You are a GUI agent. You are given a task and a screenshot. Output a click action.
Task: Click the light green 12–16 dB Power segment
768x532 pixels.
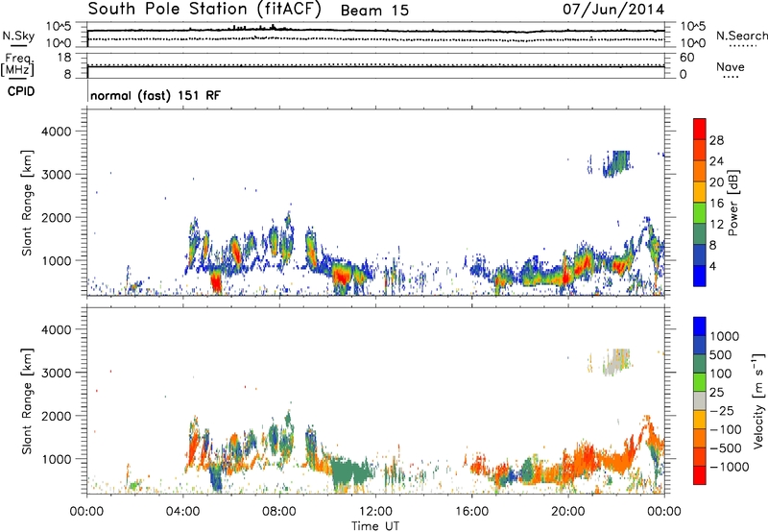click(700, 212)
